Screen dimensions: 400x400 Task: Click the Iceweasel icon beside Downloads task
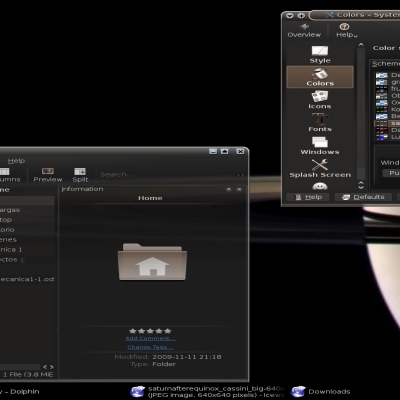(x=298, y=391)
